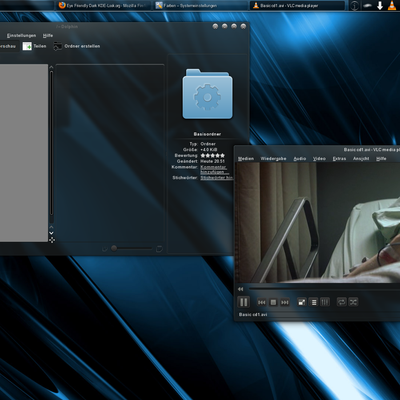Click the info icon in system tray

pos(354,5)
